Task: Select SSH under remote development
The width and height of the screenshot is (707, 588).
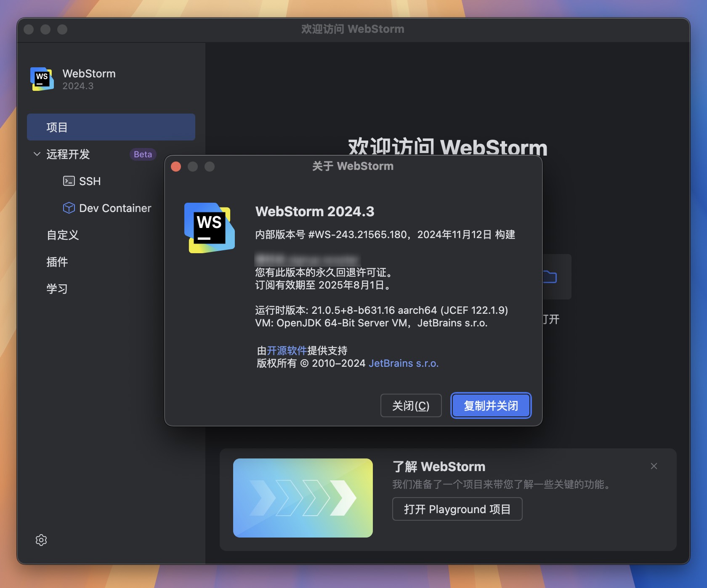Action: [90, 181]
